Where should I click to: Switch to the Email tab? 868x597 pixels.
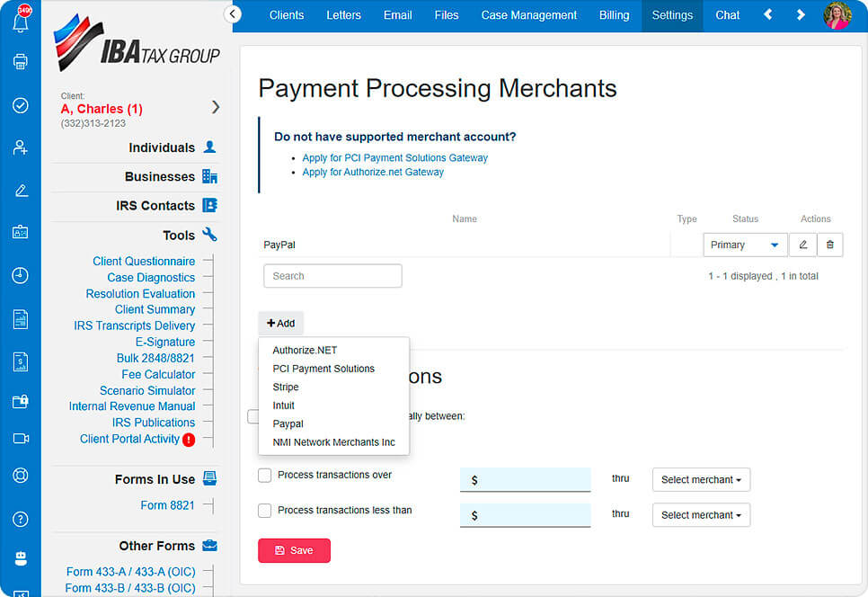397,15
